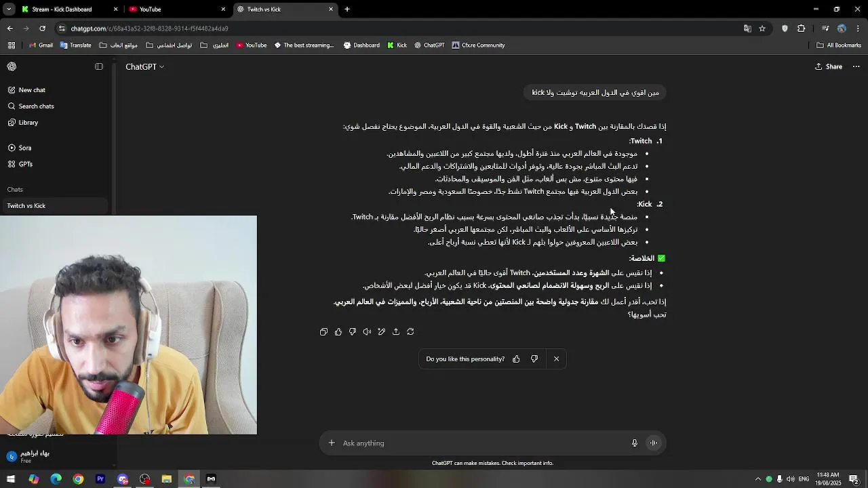Open the Kick bookmark
The width and height of the screenshot is (868, 488).
(x=397, y=45)
